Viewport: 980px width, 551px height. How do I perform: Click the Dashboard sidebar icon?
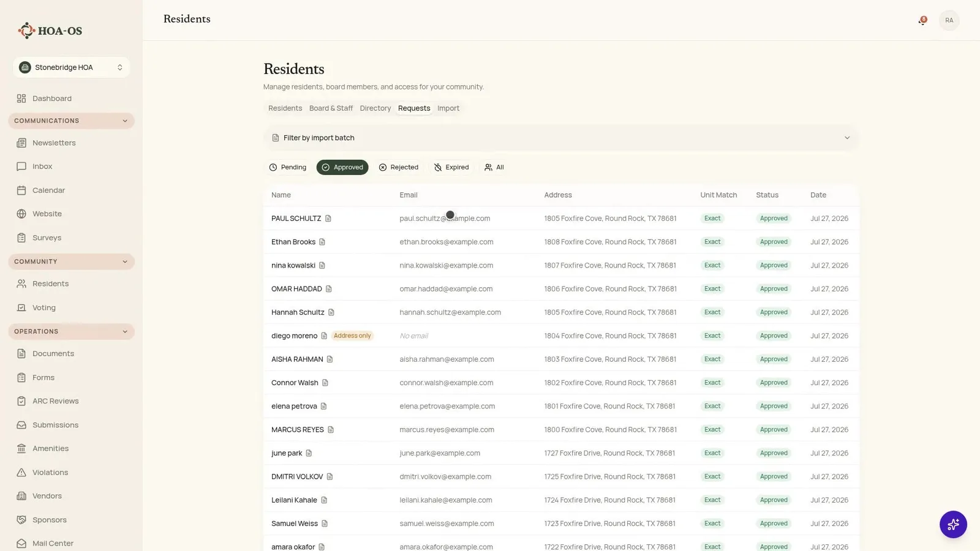click(x=21, y=99)
